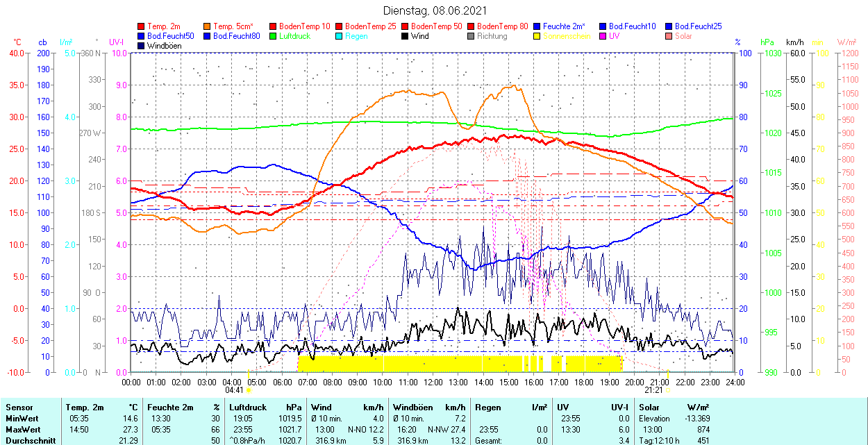
Task: Click the red Temp. 2m legend swatch
Action: click(x=142, y=26)
